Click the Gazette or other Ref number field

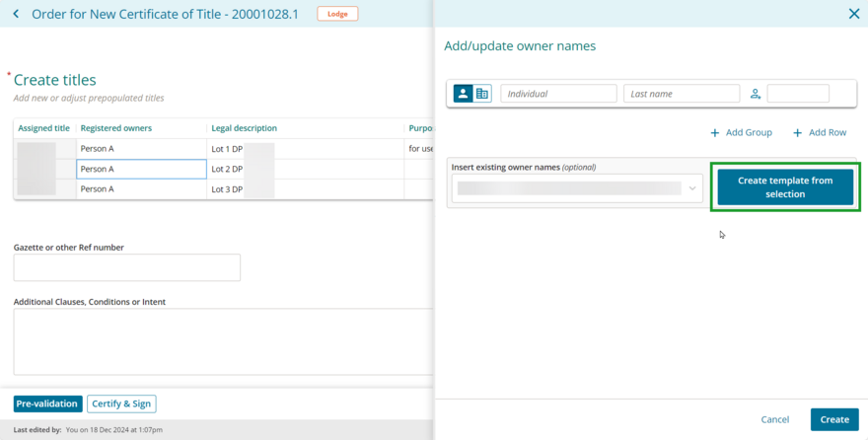tap(127, 267)
